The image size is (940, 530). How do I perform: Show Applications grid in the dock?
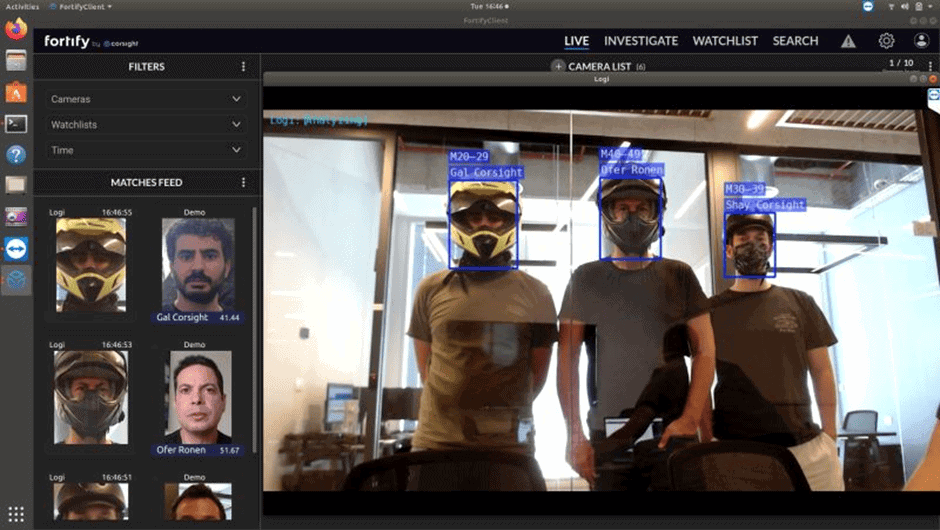[x=16, y=514]
